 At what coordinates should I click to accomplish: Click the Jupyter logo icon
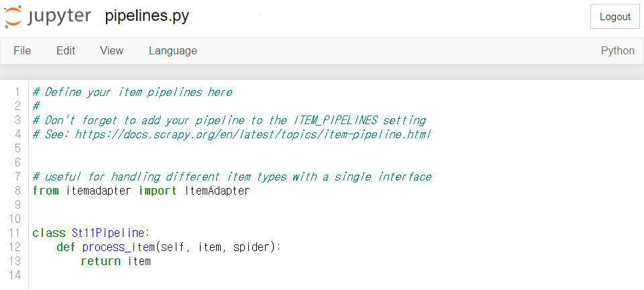coord(15,16)
